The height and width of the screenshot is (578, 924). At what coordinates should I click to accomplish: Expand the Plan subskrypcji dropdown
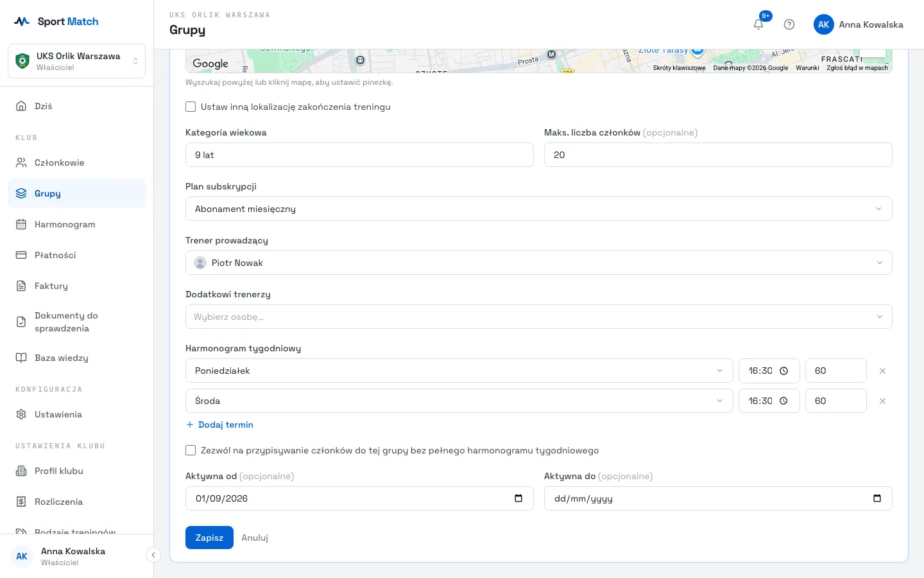point(538,209)
